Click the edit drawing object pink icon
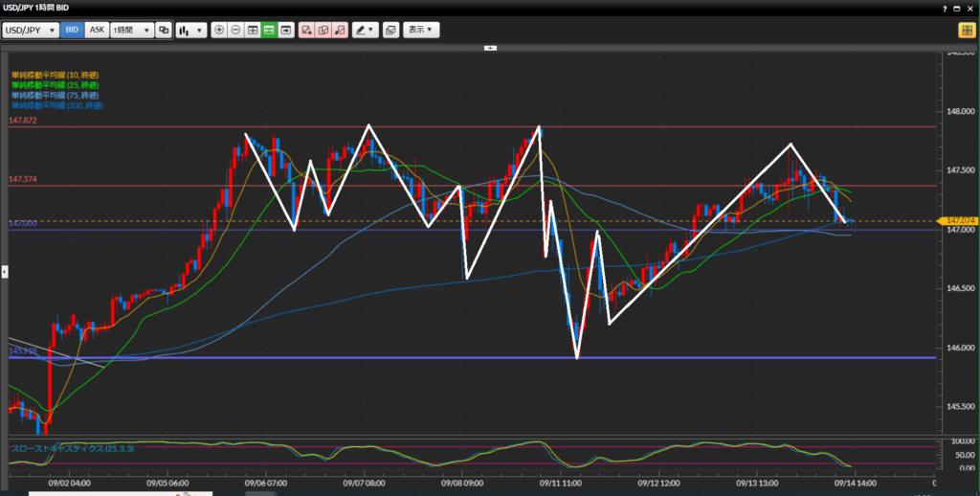This screenshot has width=980, height=496. [x=323, y=30]
